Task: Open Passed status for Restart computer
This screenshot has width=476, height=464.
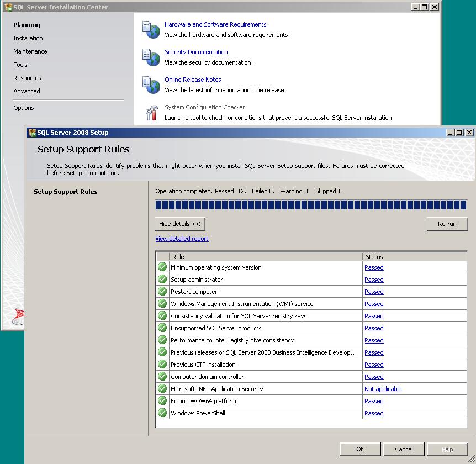Action: point(374,292)
